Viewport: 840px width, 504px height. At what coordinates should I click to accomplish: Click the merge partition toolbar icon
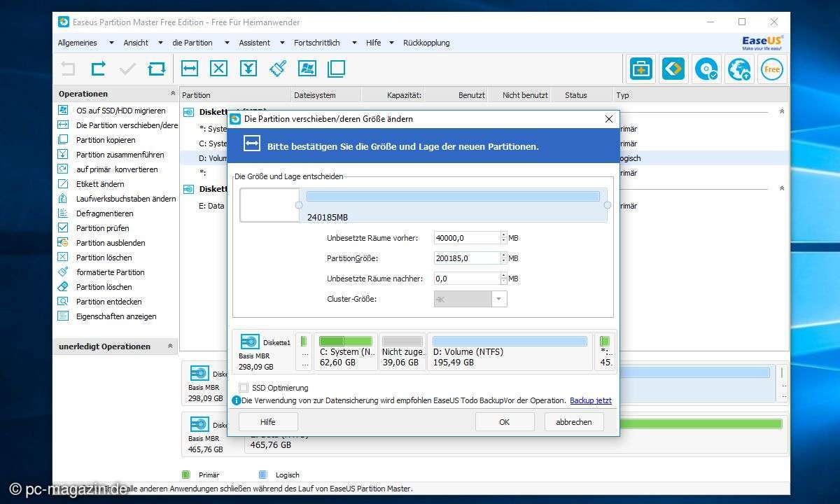click(248, 69)
